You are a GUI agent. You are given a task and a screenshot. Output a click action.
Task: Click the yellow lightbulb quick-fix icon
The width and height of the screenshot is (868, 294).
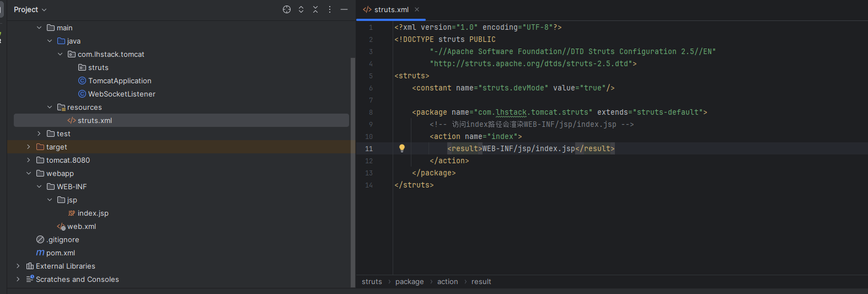[402, 148]
